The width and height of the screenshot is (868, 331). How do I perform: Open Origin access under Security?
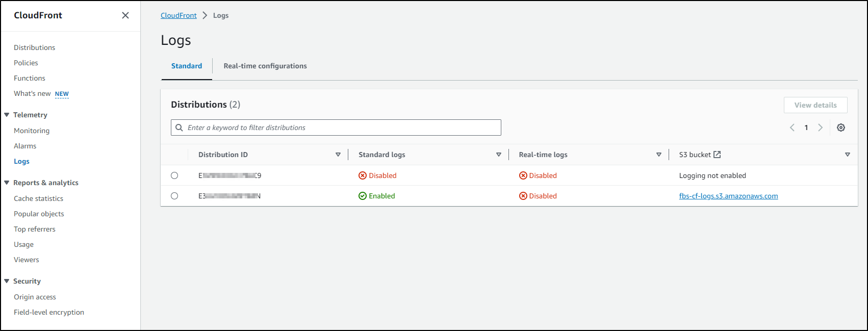click(x=35, y=297)
